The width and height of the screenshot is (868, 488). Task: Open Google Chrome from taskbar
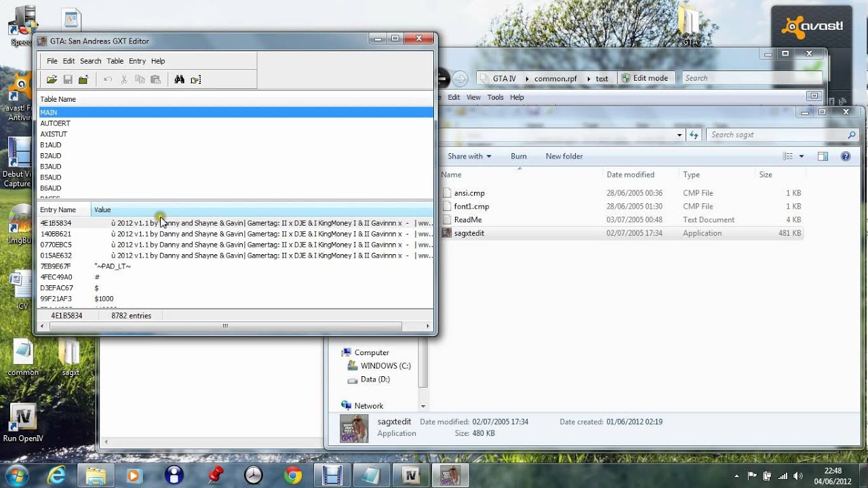point(293,476)
